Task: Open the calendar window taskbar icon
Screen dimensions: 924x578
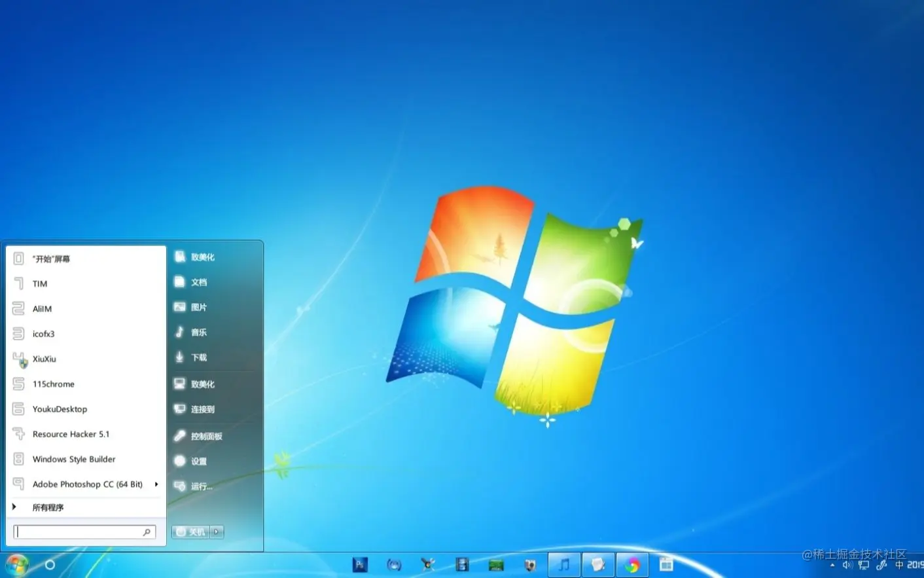Action: [666, 564]
